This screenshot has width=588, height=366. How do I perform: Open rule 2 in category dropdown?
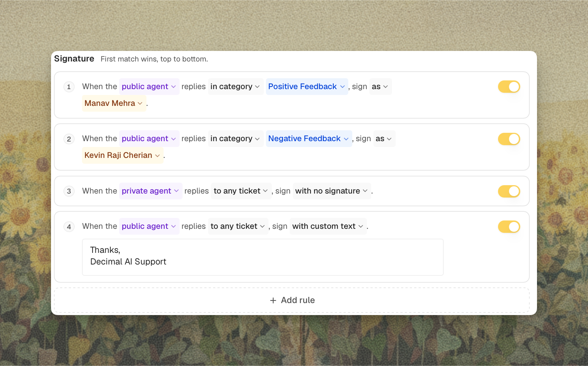235,139
